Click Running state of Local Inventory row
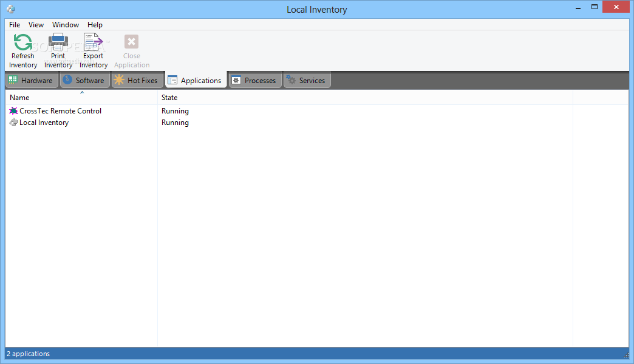The width and height of the screenshot is (634, 364). coord(175,123)
